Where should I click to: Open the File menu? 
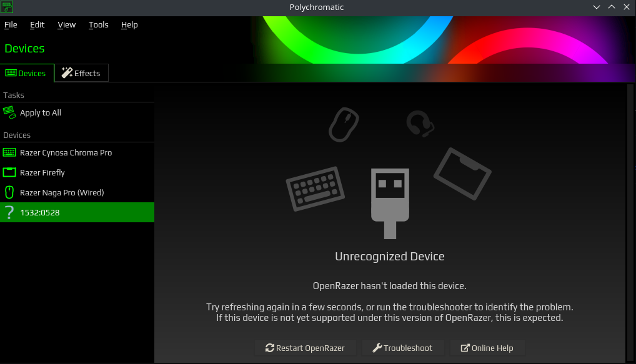(x=11, y=25)
